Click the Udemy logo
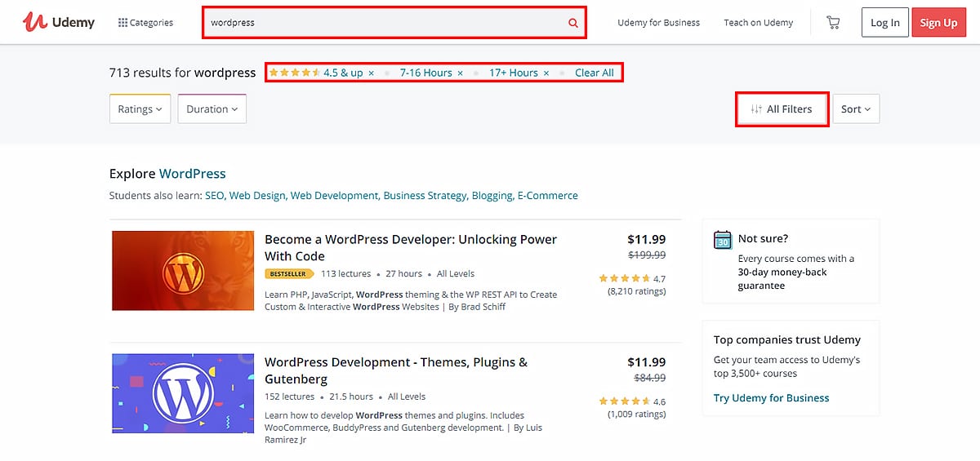The width and height of the screenshot is (980, 461). [x=58, y=22]
